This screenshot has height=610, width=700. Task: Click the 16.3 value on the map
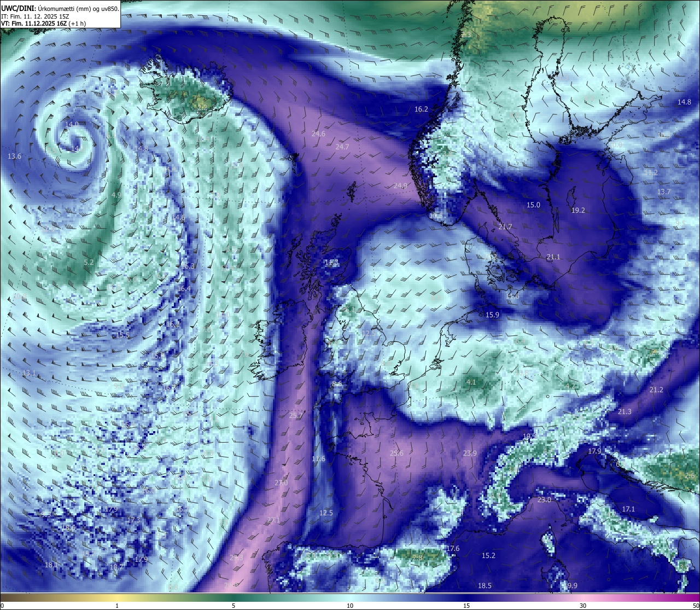click(x=188, y=266)
